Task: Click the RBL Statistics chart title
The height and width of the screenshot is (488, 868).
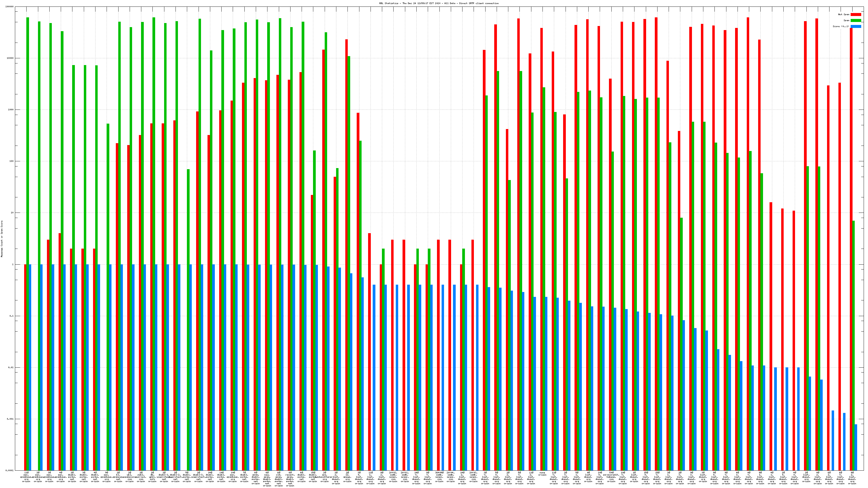Action: point(439,3)
